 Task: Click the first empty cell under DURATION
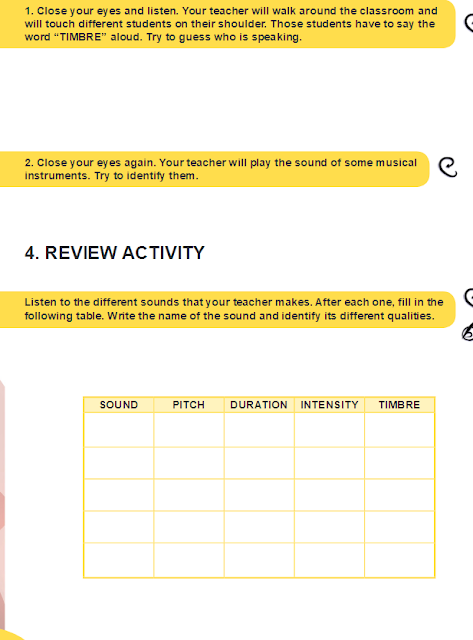pyautogui.click(x=259, y=430)
